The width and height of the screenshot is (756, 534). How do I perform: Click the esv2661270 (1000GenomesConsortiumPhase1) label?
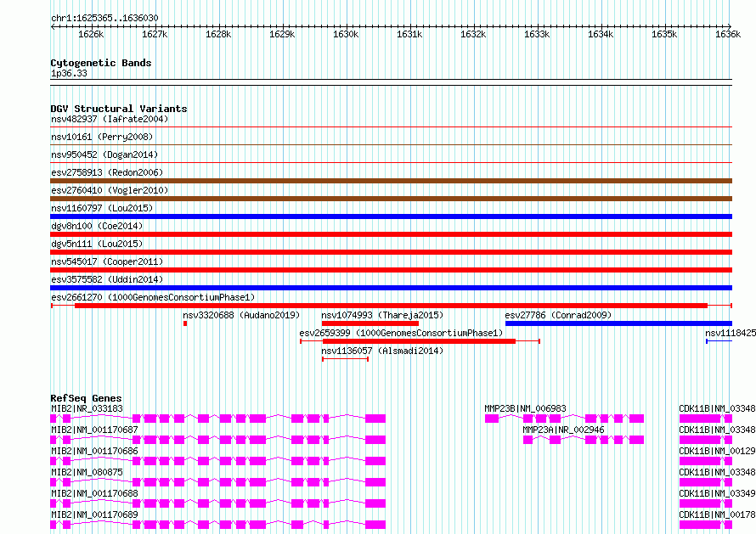coord(153,297)
